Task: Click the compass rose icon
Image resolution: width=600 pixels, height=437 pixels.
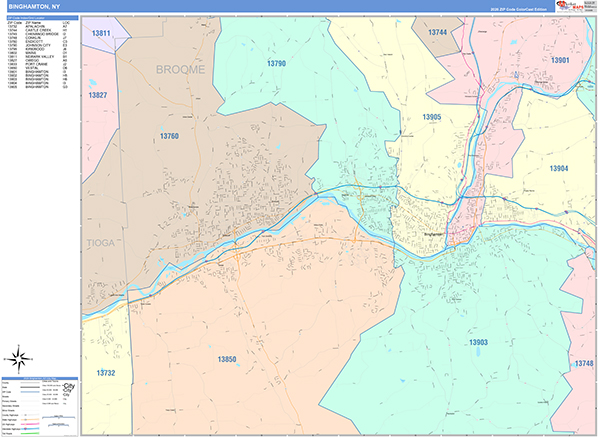Action: coord(20,358)
